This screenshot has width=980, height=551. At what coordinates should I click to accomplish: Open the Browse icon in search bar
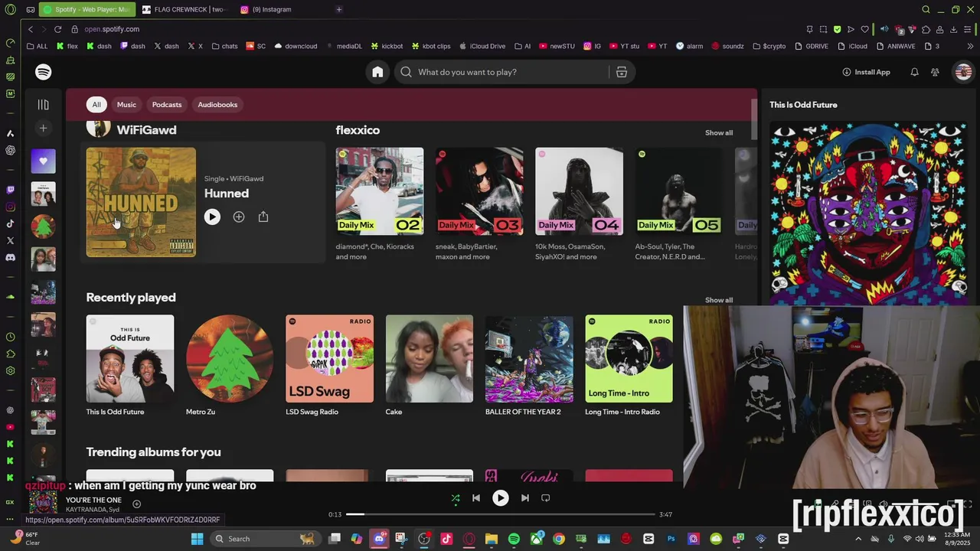(x=622, y=72)
